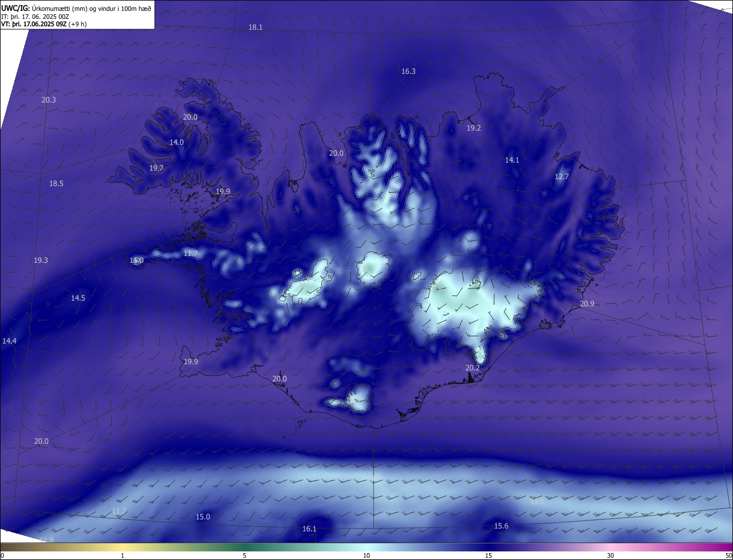Click the 14.4 value label

click(x=9, y=341)
